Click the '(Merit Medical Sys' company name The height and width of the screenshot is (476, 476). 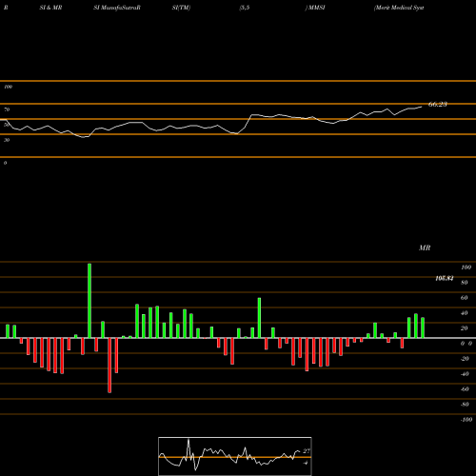(399, 8)
